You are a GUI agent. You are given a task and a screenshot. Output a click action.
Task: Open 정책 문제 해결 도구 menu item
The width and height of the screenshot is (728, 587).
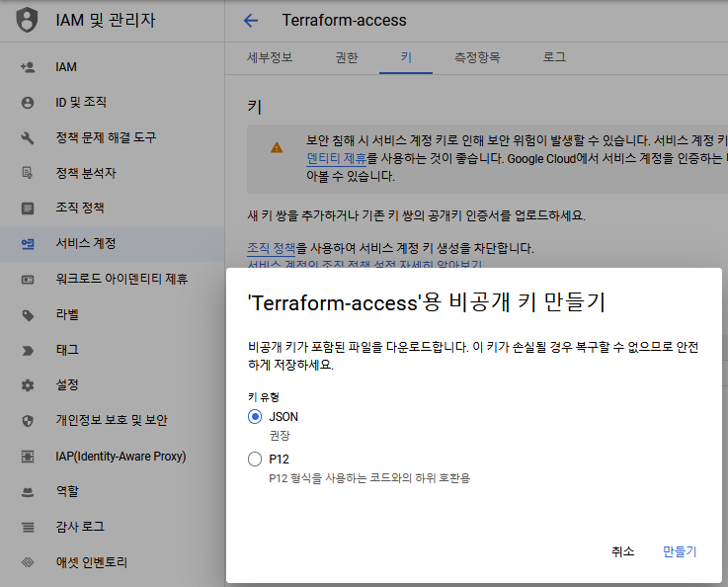pos(106,137)
